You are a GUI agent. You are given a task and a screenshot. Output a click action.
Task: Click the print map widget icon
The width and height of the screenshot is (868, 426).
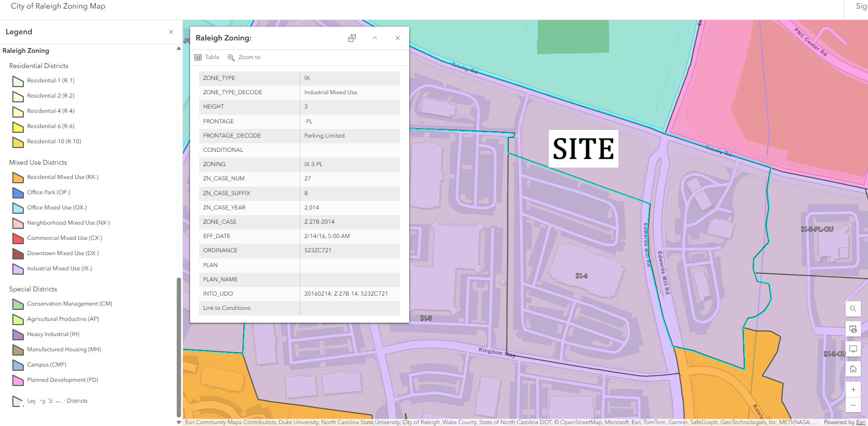pyautogui.click(x=853, y=329)
